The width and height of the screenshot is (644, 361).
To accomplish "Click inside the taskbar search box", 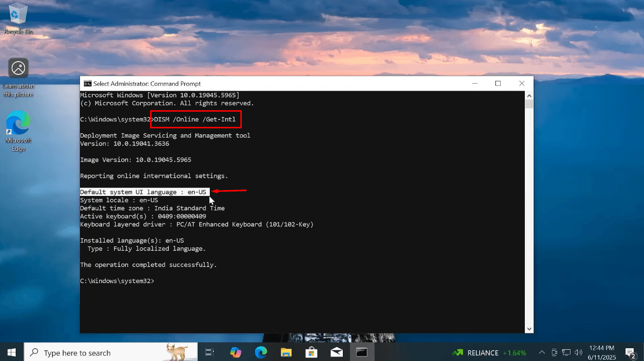I will click(108, 352).
